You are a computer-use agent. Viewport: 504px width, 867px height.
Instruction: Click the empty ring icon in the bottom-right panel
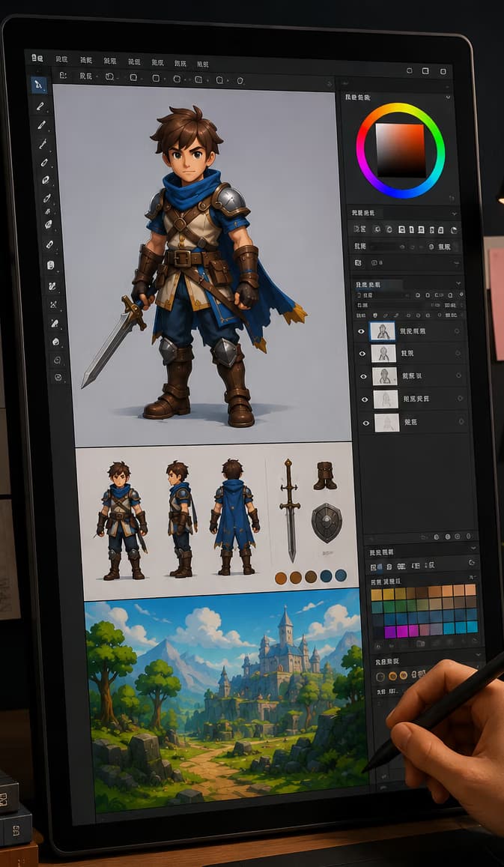pos(380,676)
